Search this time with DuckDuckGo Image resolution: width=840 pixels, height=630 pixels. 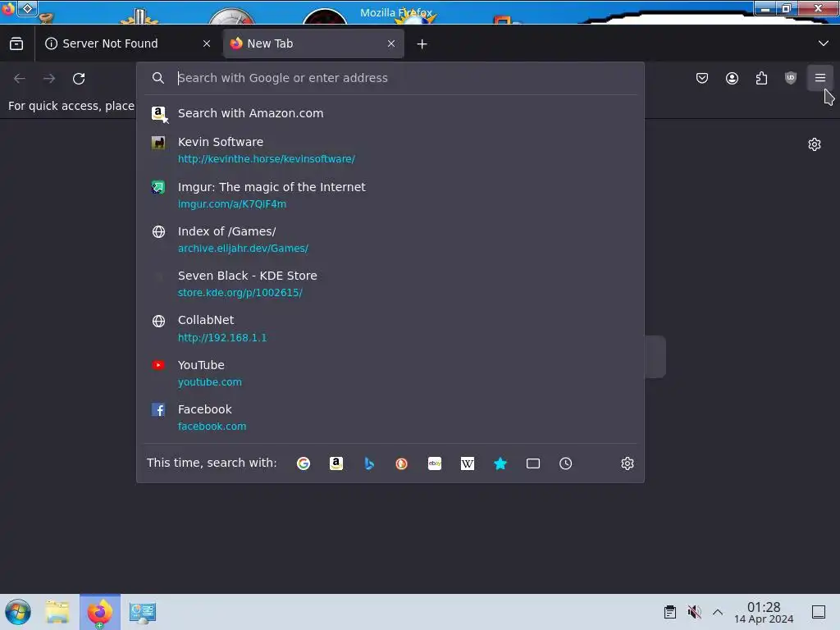(401, 463)
